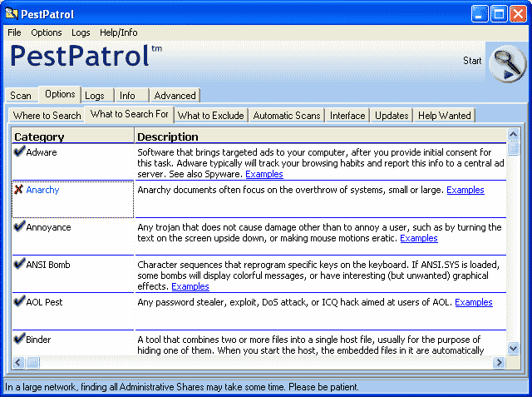532x397 pixels.
Task: Open Examples link for Annoyance
Action: (419, 238)
